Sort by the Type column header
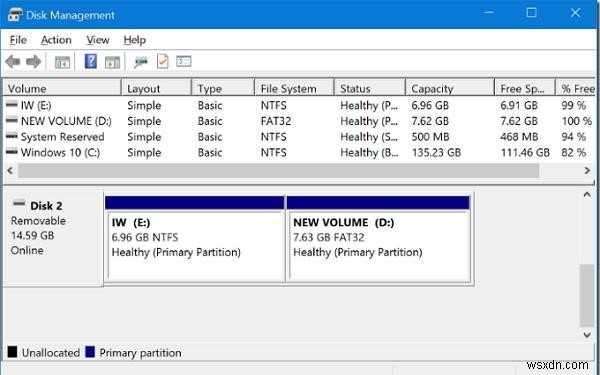Image resolution: width=600 pixels, height=375 pixels. click(223, 88)
